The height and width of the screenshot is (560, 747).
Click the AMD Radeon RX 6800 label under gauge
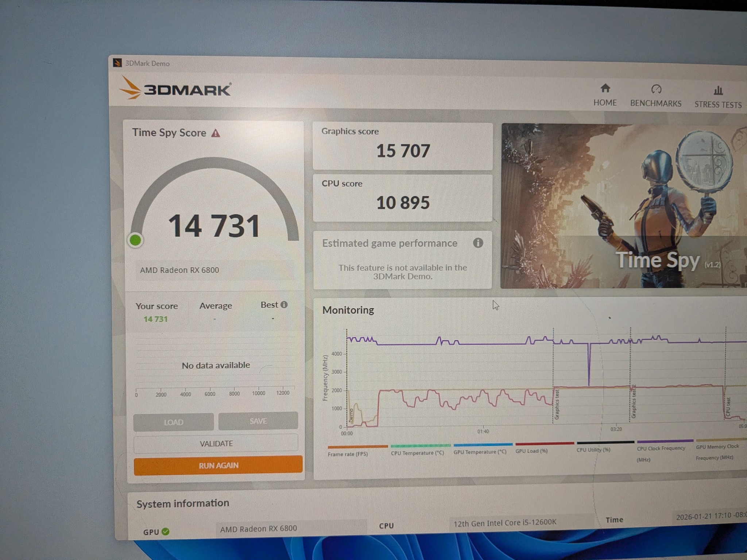click(179, 270)
